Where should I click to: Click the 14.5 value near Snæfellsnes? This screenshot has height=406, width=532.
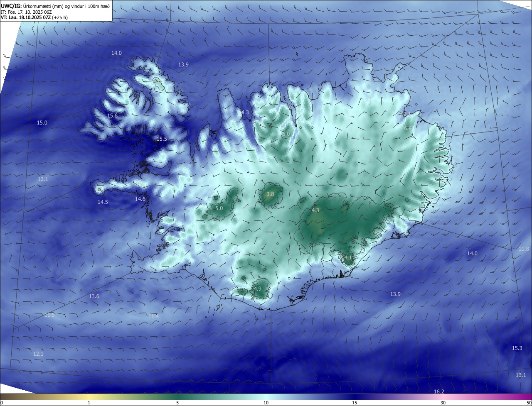coord(103,202)
